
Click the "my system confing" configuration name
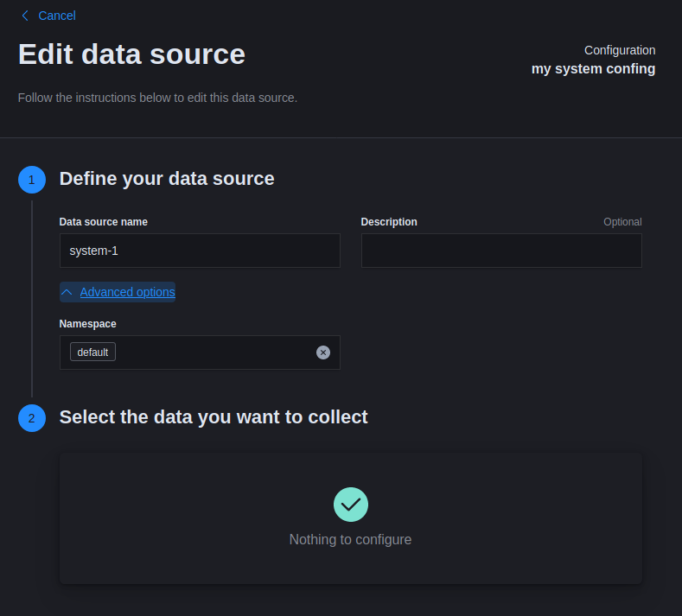[593, 69]
